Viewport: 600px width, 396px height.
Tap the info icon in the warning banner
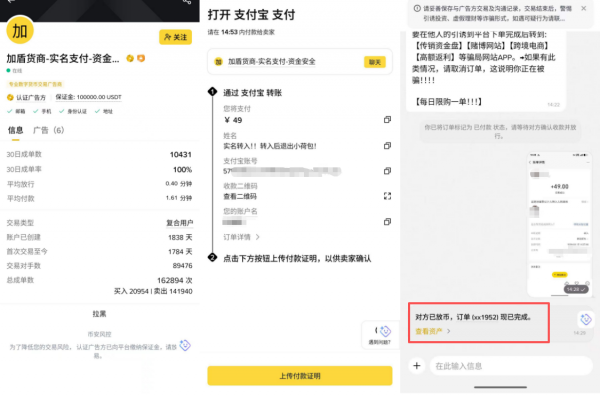coord(417,8)
